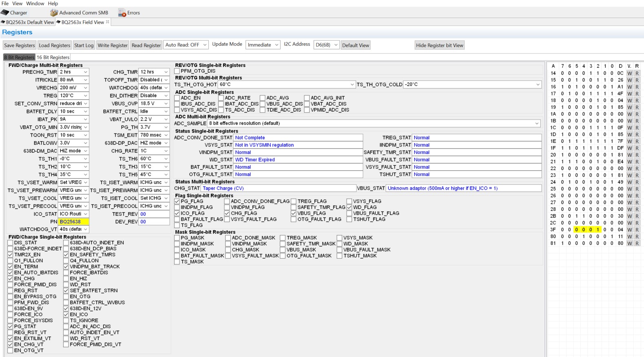Screen dimensions: 644x357
Task: Toggle the WD_FLAG checkbox
Action: (350, 207)
